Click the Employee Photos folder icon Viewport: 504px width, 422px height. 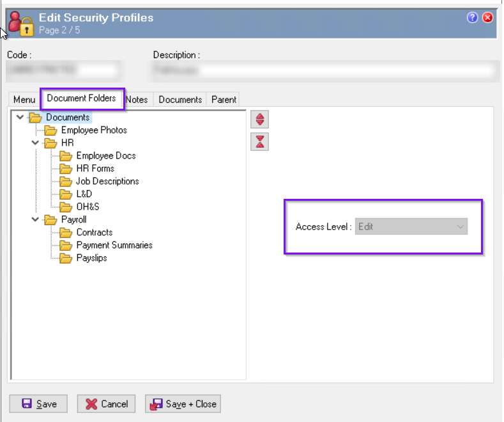(x=50, y=130)
